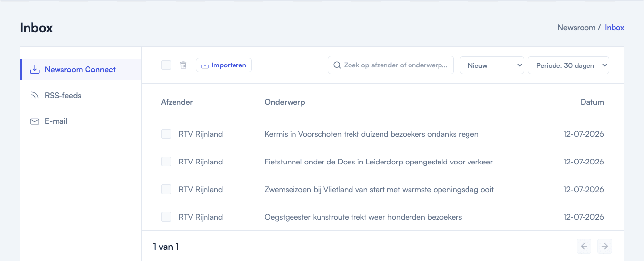Click RTV Rijnland sender in Zwemseizoen row

(x=201, y=189)
